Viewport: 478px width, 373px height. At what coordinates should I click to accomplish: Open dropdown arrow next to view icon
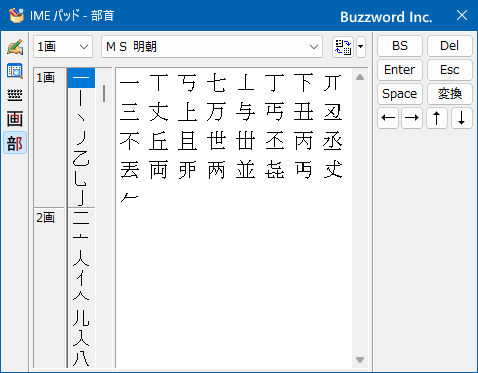pos(361,47)
